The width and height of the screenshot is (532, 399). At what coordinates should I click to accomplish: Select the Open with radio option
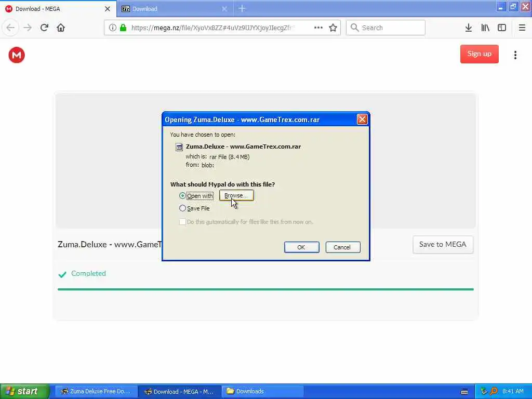tap(182, 196)
